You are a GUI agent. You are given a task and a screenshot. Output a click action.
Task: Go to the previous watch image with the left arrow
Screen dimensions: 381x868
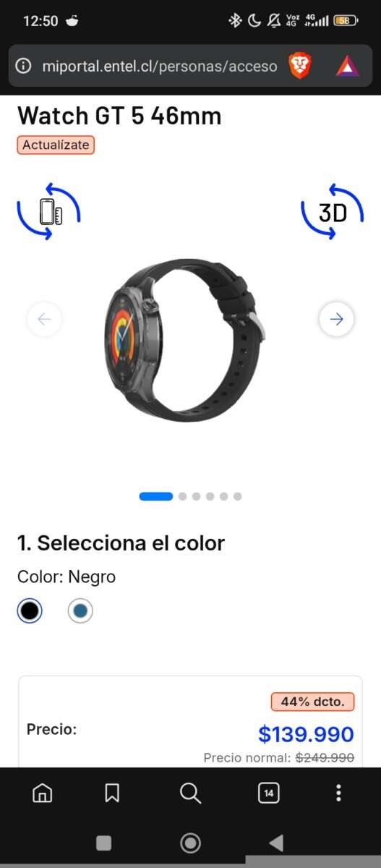44,319
